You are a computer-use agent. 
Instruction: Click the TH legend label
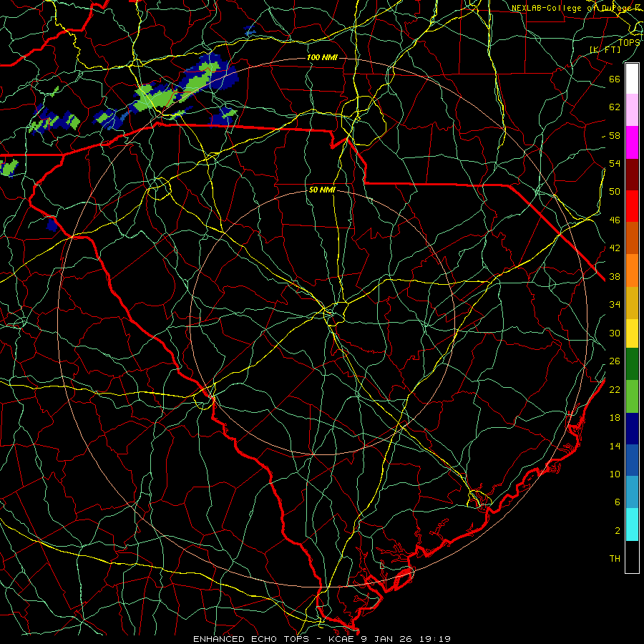[x=615, y=559]
